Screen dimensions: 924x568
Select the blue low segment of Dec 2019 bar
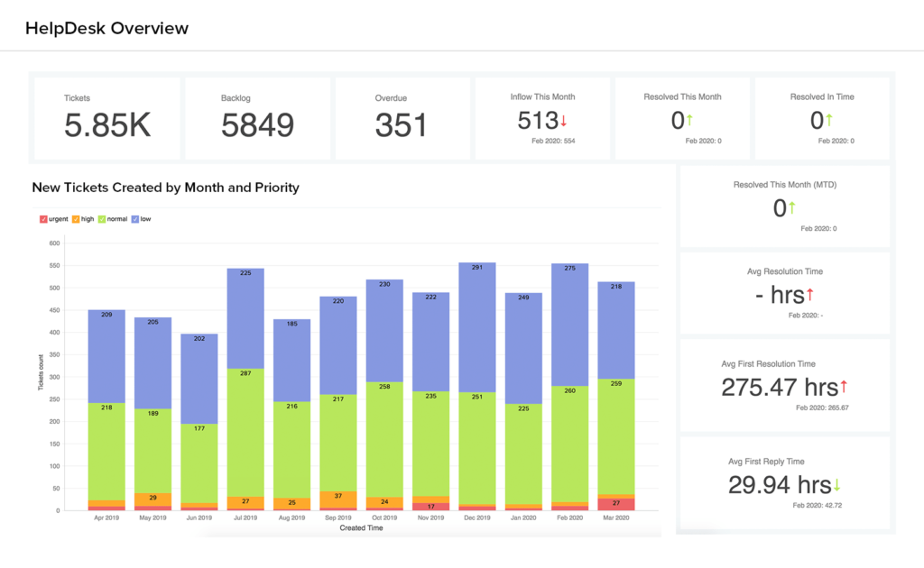(x=477, y=327)
